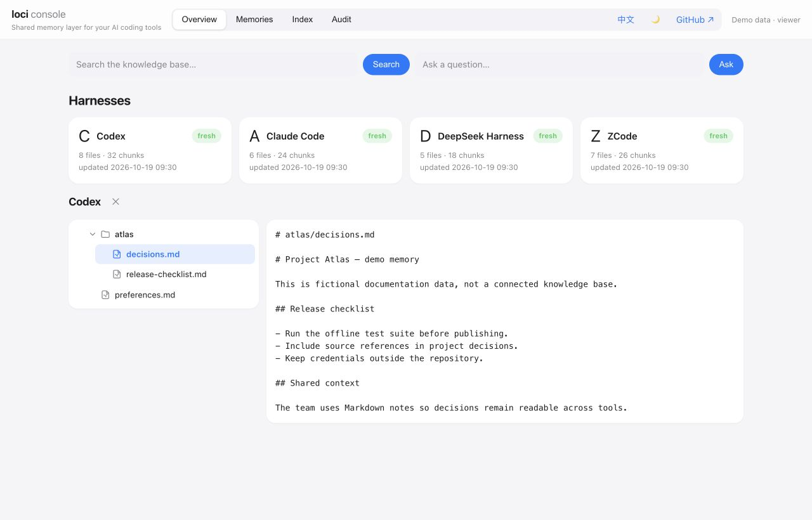The width and height of the screenshot is (812, 520).
Task: Click 'Shared memory layer' tagline text
Action: click(x=86, y=27)
